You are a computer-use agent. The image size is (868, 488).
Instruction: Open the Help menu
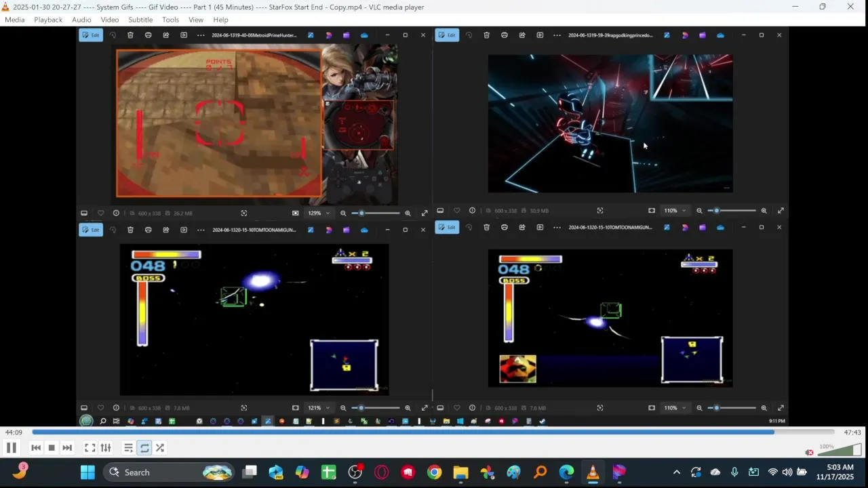(x=220, y=20)
